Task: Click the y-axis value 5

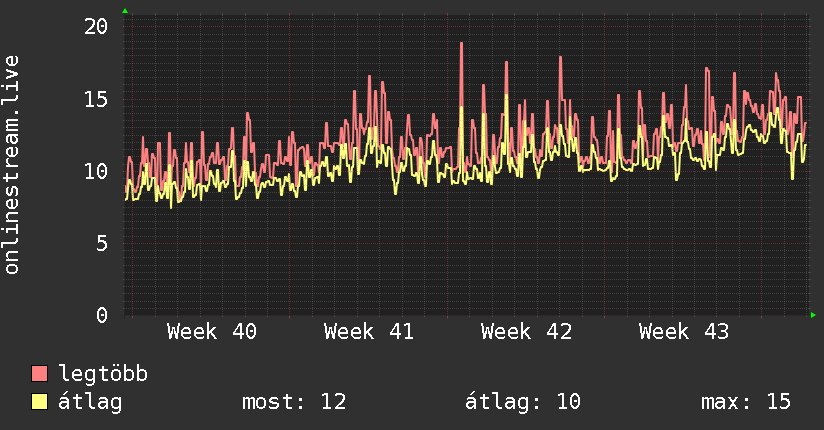Action: click(102, 243)
